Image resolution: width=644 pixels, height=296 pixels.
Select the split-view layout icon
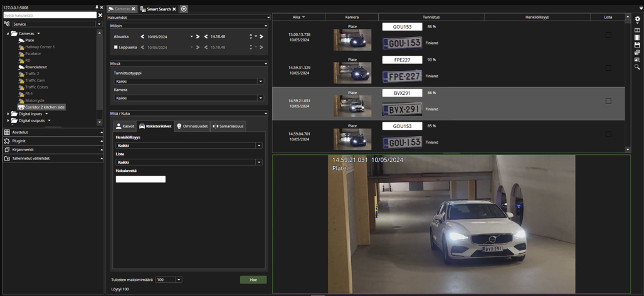(x=637, y=30)
